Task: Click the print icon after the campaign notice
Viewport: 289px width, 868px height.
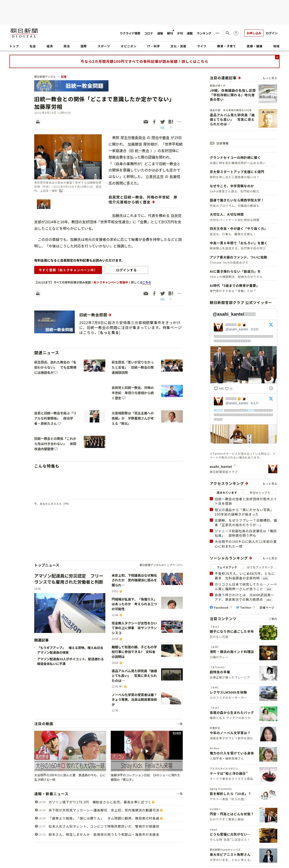Action: (x=38, y=293)
